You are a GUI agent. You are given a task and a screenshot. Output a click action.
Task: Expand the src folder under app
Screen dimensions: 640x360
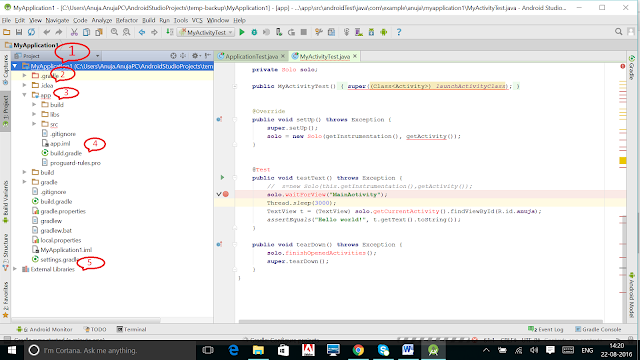[x=34, y=124]
